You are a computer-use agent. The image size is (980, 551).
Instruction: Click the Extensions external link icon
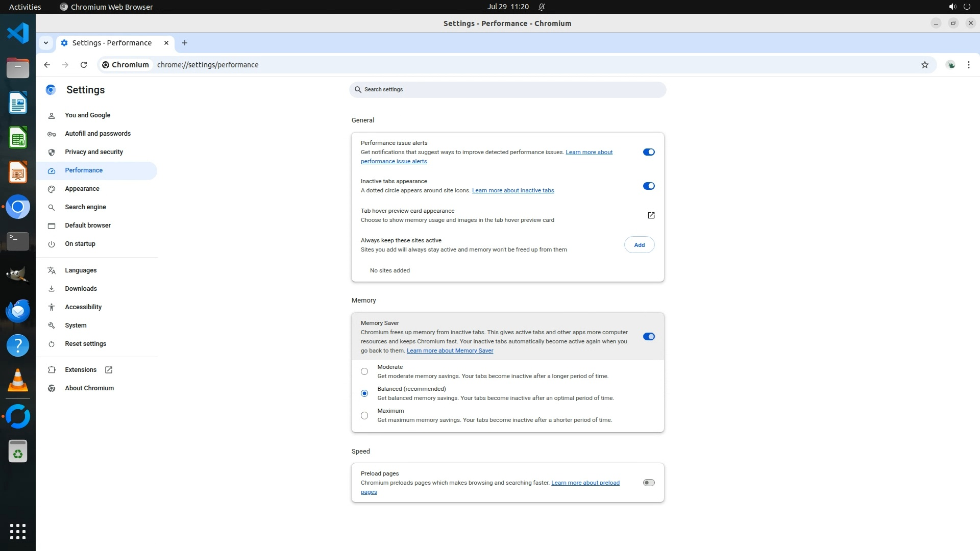click(109, 370)
